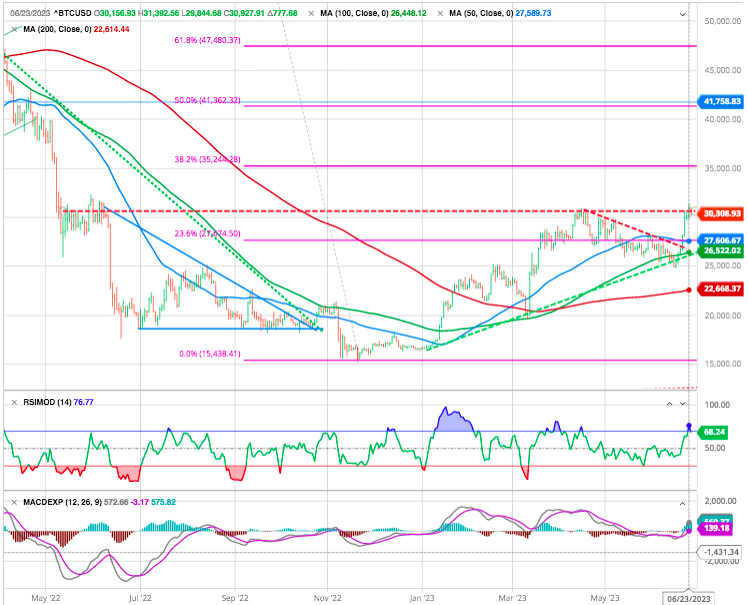Click the 68.24 RSI value tag
Image resolution: width=748 pixels, height=605 pixels.
point(713,432)
